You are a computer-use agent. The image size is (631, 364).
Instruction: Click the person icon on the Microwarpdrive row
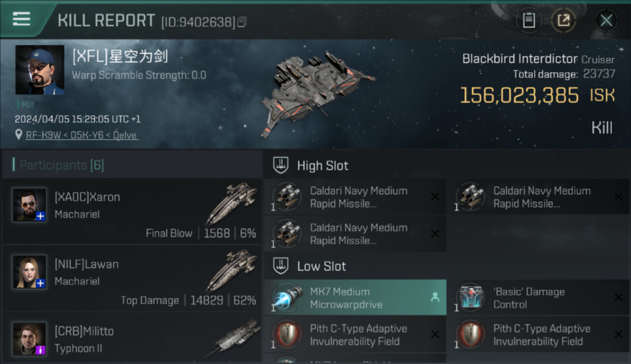pyautogui.click(x=435, y=298)
